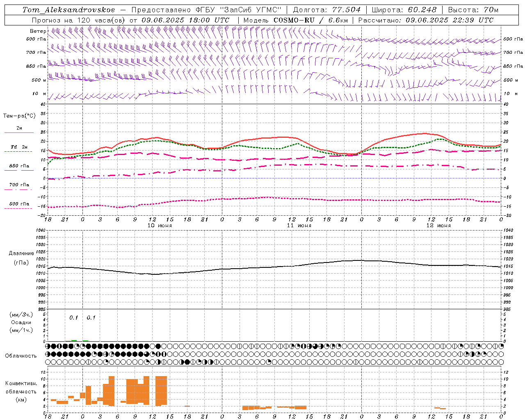
Task: Click the 11 июня date label
Action: coord(299,226)
